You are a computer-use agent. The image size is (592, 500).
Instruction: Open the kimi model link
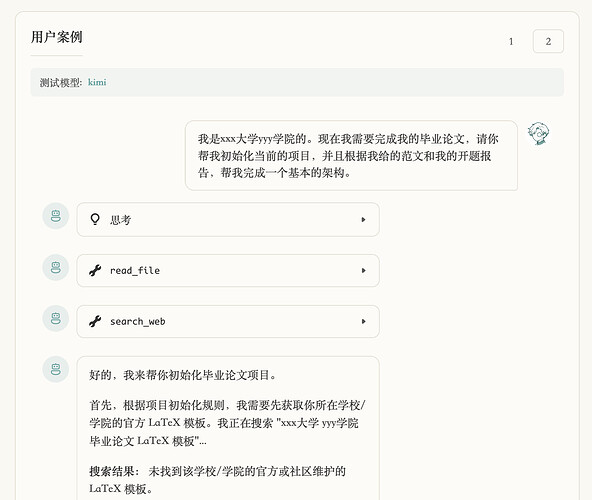(x=97, y=82)
